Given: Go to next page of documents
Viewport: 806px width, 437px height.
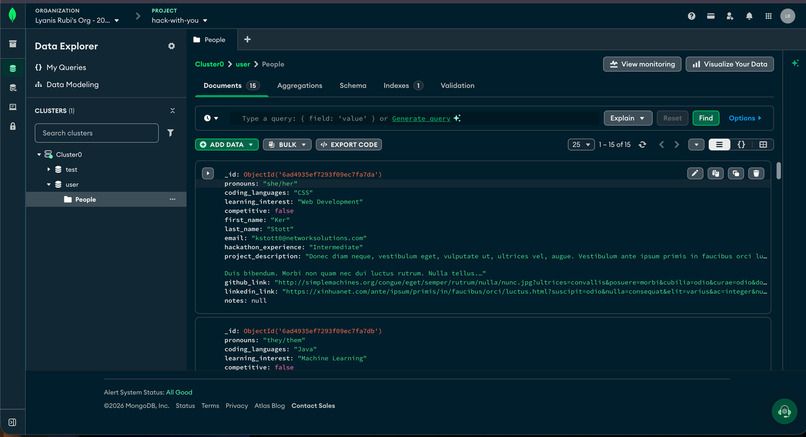Looking at the screenshot, I should (676, 144).
